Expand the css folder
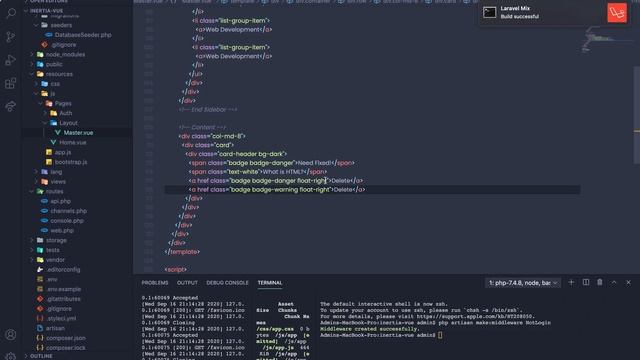The width and height of the screenshot is (640, 360). 55,84
